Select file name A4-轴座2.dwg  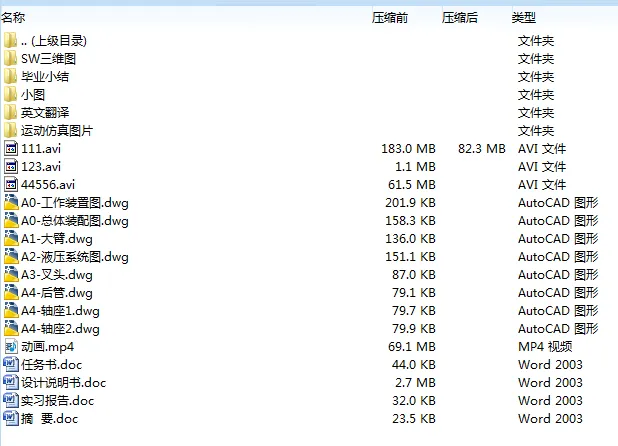click(60, 329)
